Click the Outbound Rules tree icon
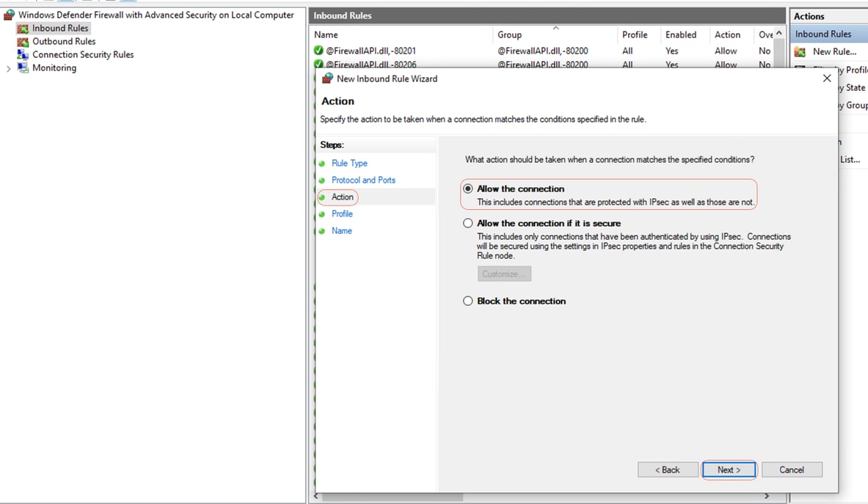 (x=23, y=42)
